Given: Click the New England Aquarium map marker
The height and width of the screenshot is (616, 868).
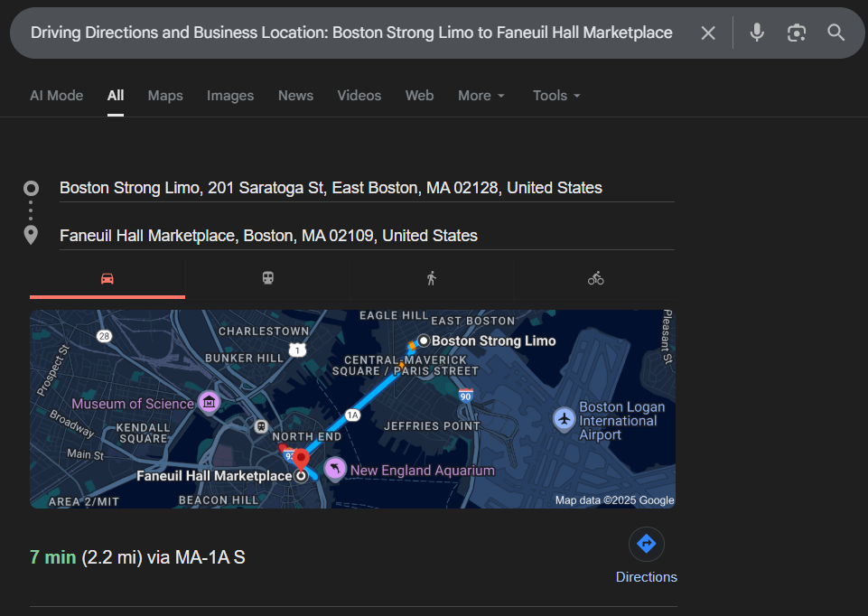Looking at the screenshot, I should point(335,468).
